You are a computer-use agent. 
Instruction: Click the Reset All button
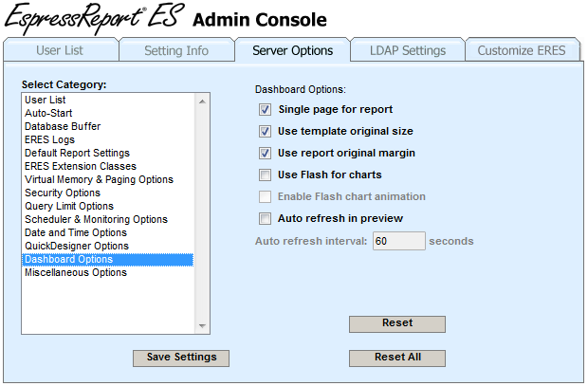pos(397,358)
